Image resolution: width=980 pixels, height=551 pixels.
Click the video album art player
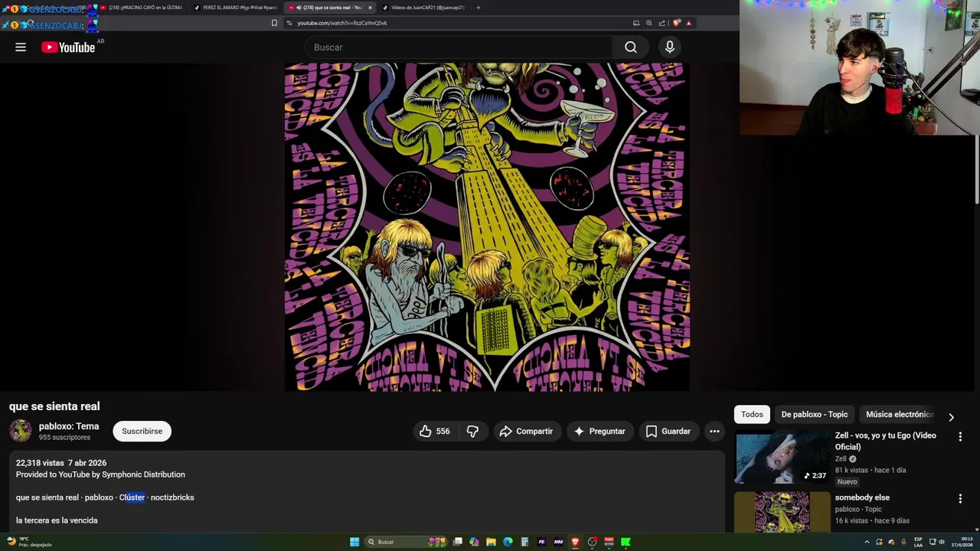coord(487,227)
